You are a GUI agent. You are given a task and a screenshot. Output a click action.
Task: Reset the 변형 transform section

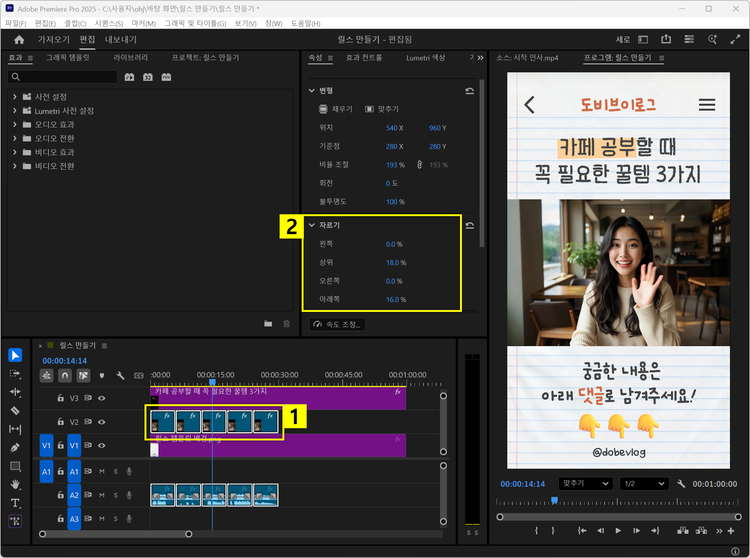coord(470,91)
